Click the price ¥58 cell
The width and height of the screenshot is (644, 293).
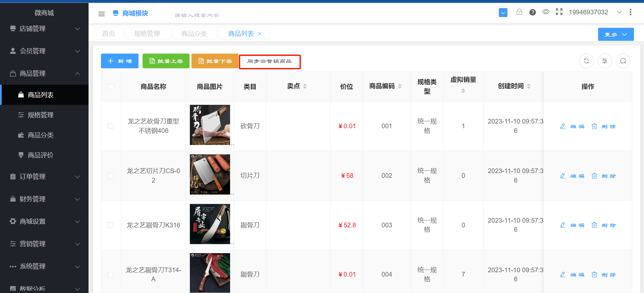coord(347,176)
